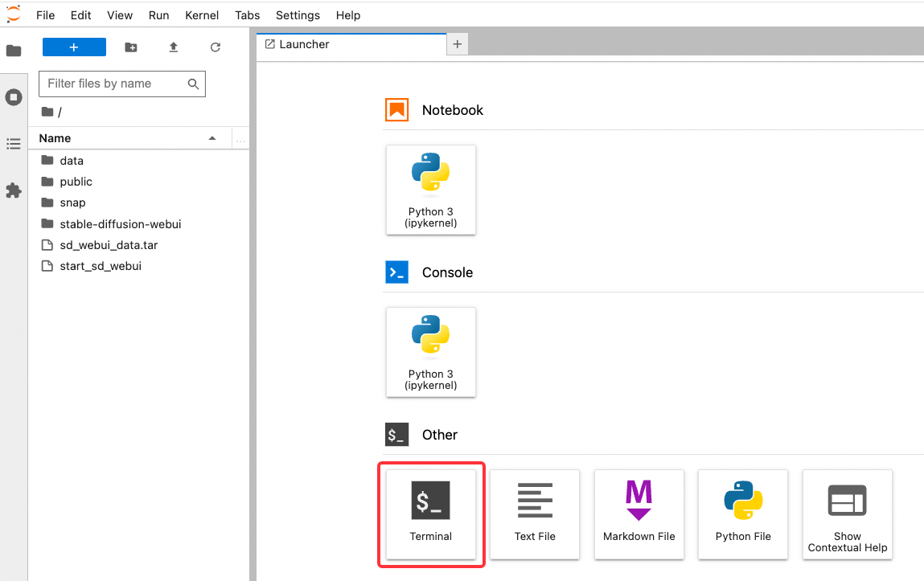Click the new tab plus button beside Launcher

(458, 45)
